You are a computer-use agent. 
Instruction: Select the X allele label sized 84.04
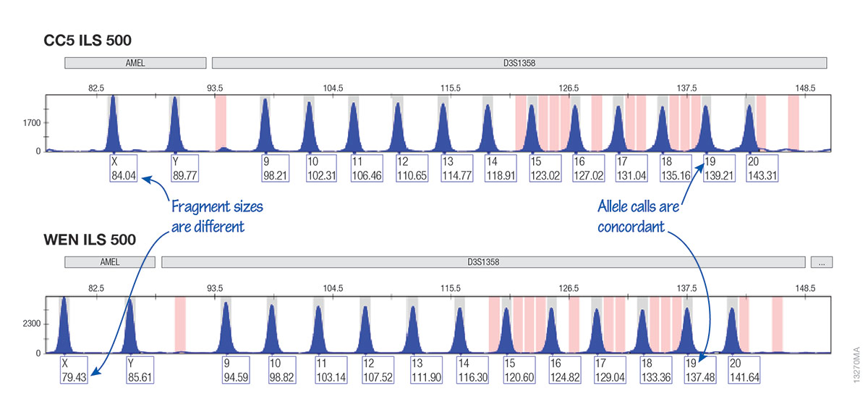click(122, 168)
